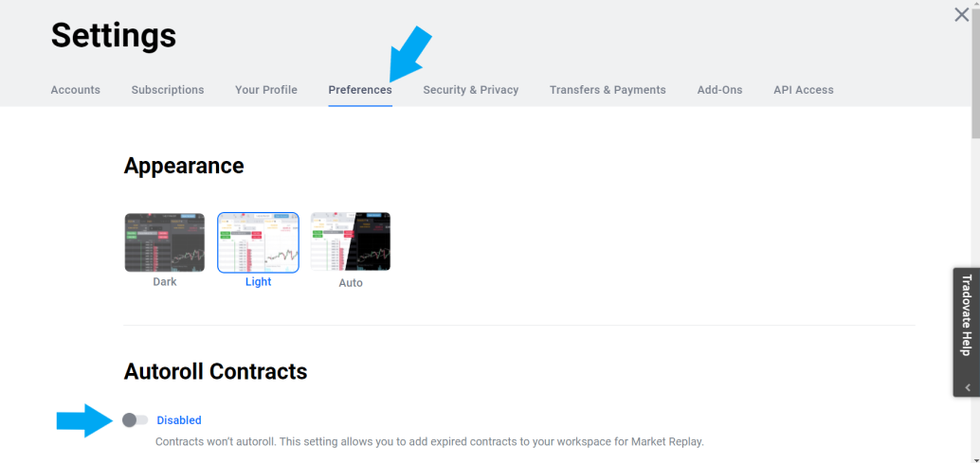This screenshot has height=463, width=980.
Task: Click the vertical scrollbar thumb
Action: [x=975, y=68]
